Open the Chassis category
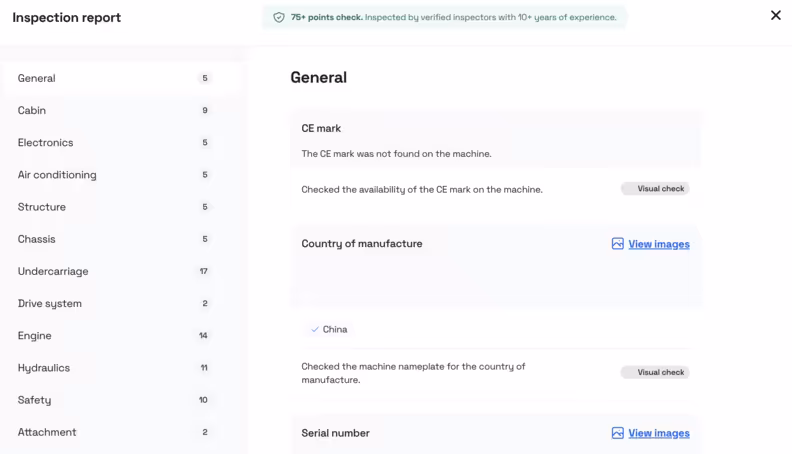Viewport: 792px width, 454px height. click(x=37, y=239)
